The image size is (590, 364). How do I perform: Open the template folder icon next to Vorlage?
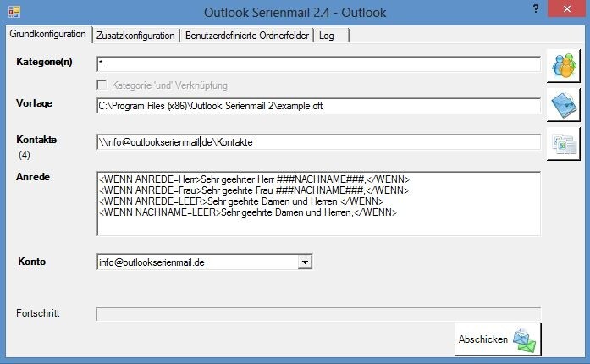click(x=563, y=105)
